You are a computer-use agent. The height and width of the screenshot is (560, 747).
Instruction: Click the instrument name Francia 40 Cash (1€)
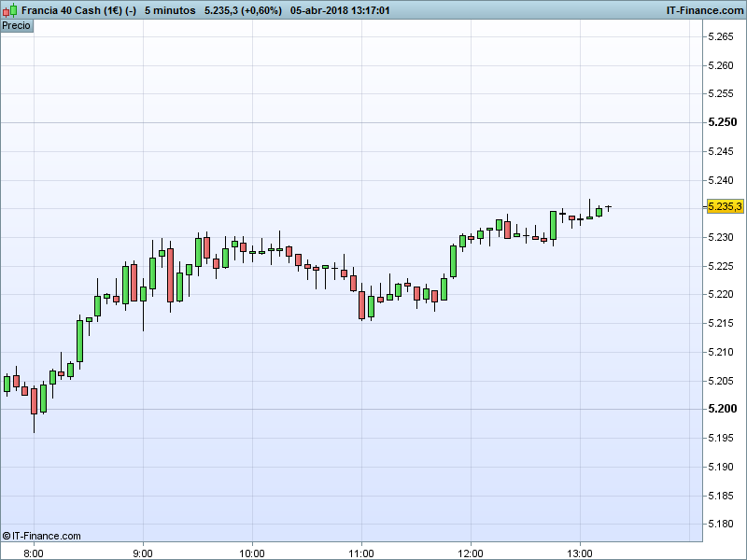tap(72, 10)
